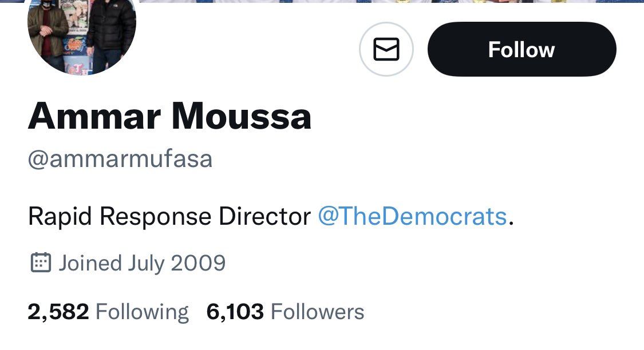Image resolution: width=644 pixels, height=350 pixels.
Task: Click the 6,103 followers number
Action: [235, 312]
